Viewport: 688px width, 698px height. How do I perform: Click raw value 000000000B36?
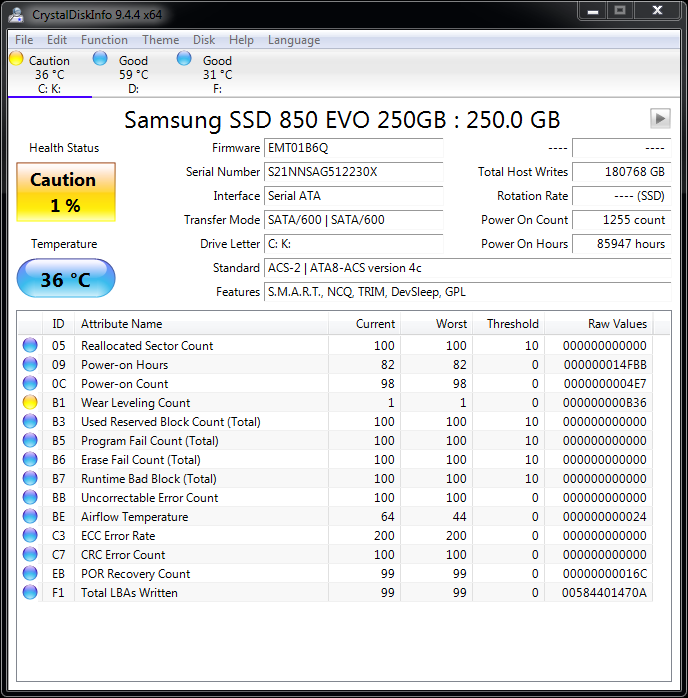(604, 402)
